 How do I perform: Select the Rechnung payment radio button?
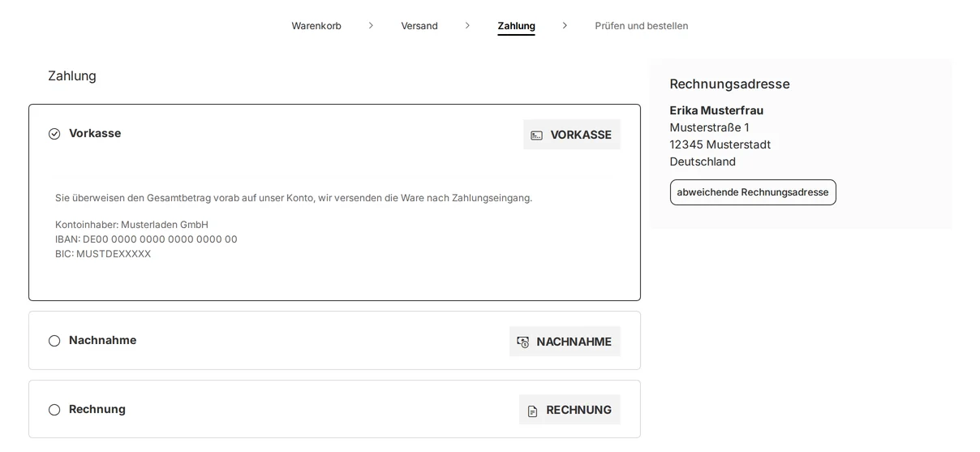click(54, 410)
